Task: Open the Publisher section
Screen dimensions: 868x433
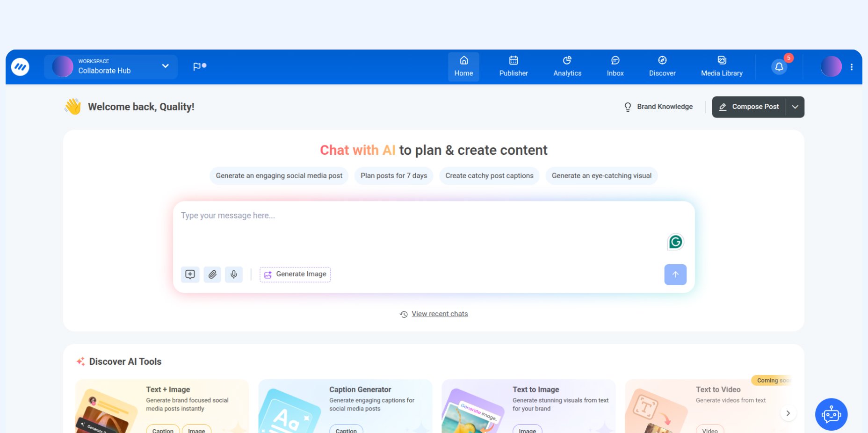Action: [x=513, y=66]
